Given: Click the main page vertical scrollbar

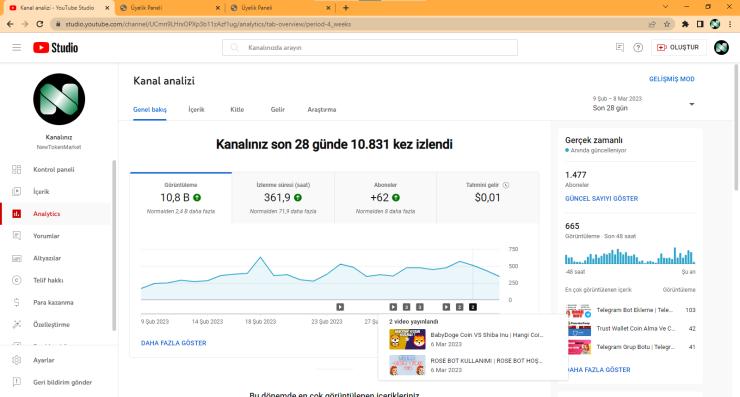Looking at the screenshot, I should [x=736, y=127].
